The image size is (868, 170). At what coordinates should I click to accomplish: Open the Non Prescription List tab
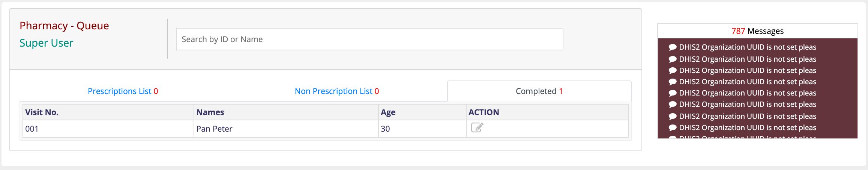[336, 91]
